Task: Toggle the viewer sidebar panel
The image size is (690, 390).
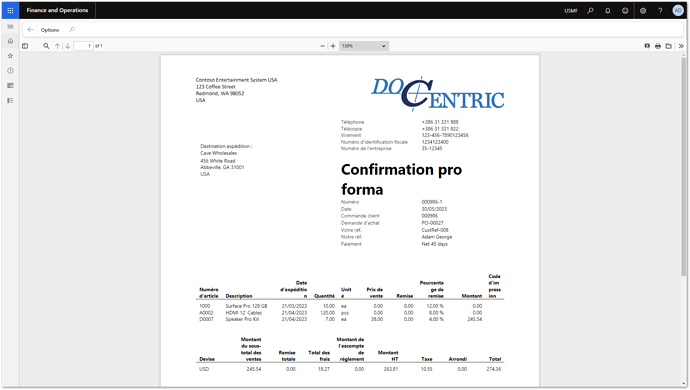Action: pyautogui.click(x=25, y=46)
